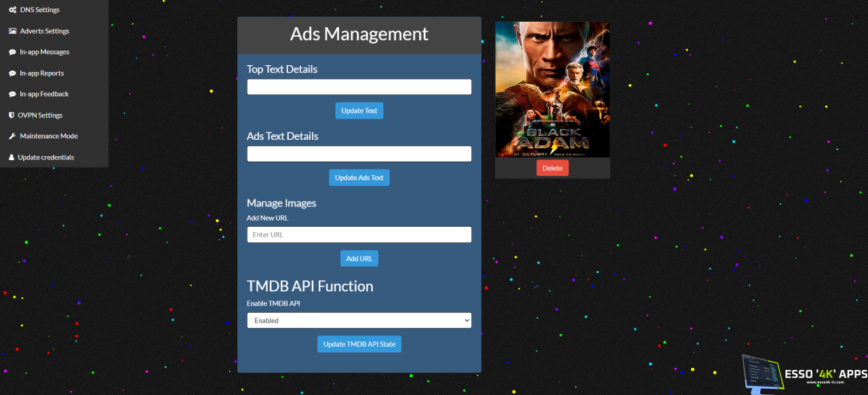Open In-app Feedback from sidebar
Viewport: 868px width, 395px height.
44,94
